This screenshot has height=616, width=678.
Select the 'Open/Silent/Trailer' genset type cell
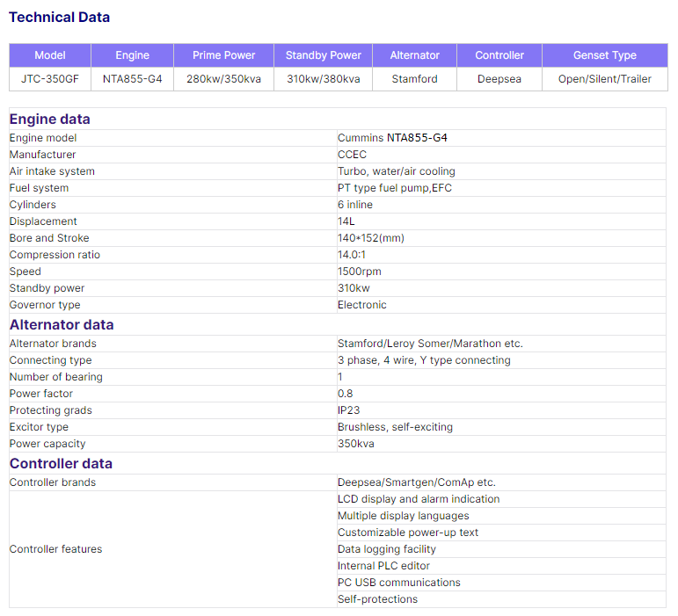tap(605, 79)
